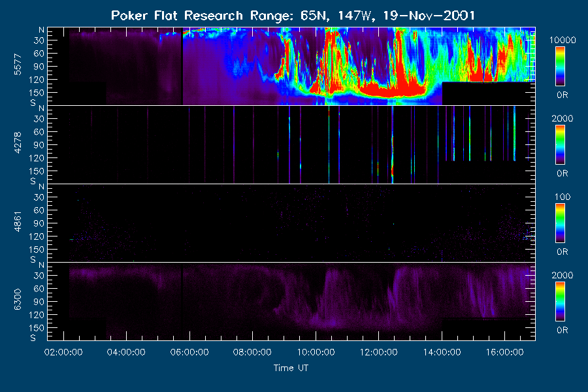
Task: Click the S label of the 6300 panel
Action: (33, 338)
